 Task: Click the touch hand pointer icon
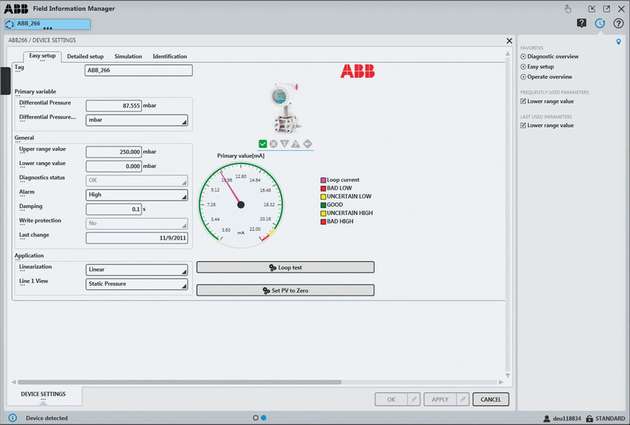[x=568, y=8]
